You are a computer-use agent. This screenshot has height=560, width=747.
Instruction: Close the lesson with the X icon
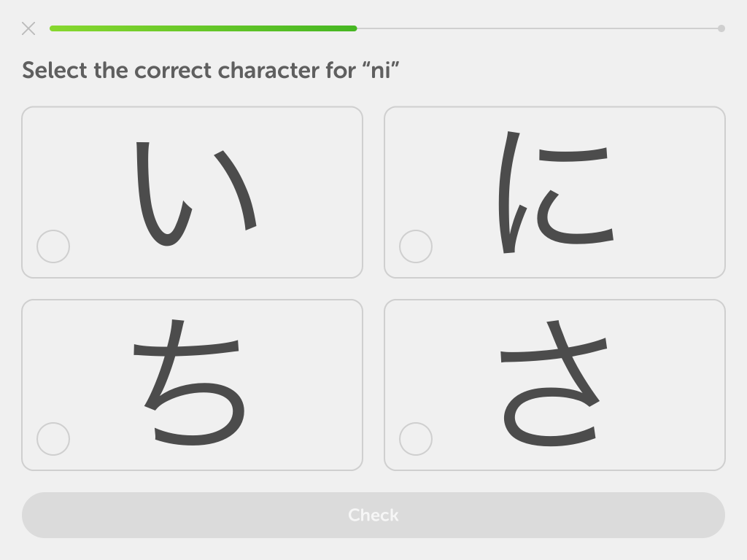pos(28,28)
